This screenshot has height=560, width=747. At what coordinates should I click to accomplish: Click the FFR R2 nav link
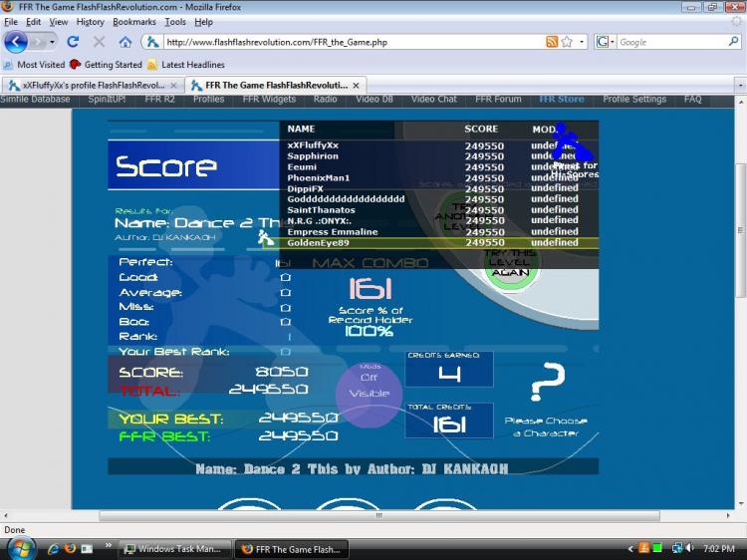point(159,99)
